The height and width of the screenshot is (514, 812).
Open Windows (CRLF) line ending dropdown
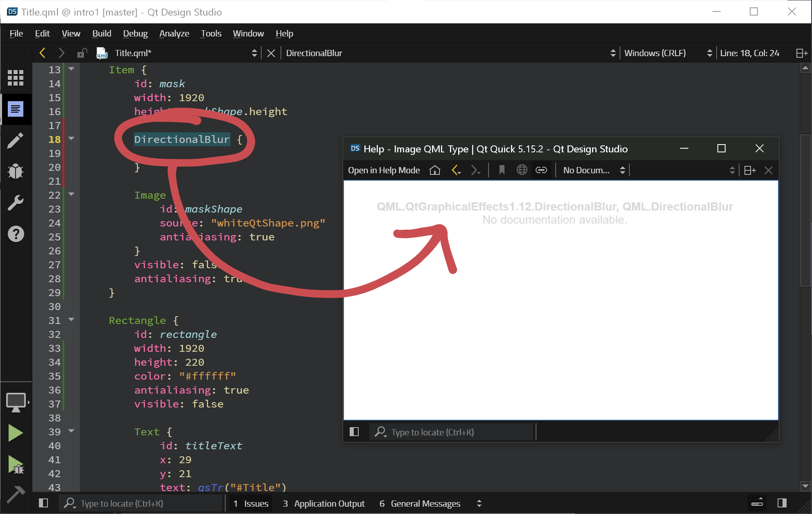pyautogui.click(x=709, y=53)
